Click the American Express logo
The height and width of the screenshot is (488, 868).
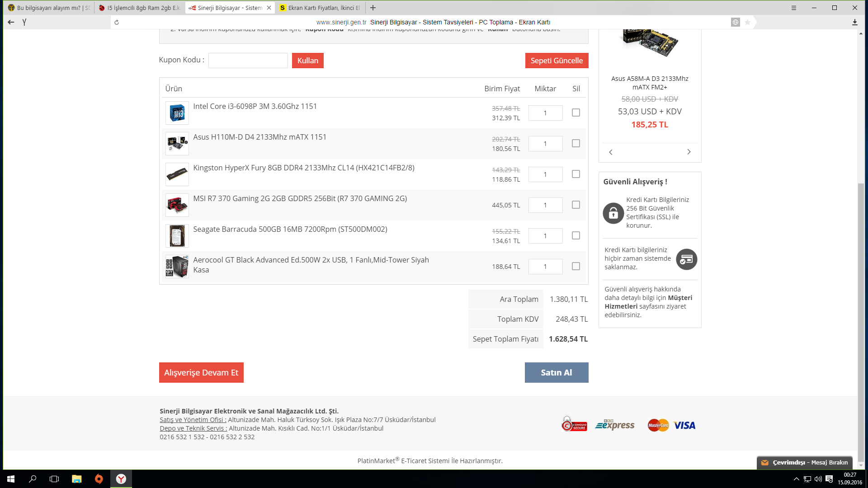615,425
